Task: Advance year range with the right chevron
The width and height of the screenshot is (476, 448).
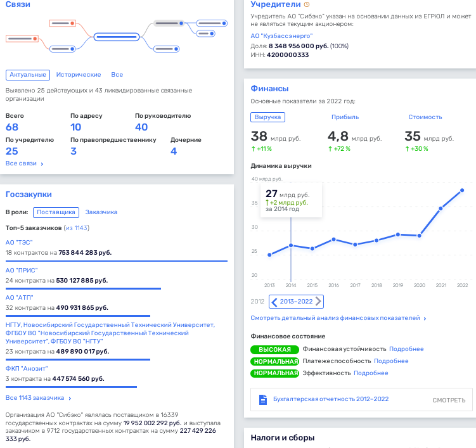Action: pyautogui.click(x=318, y=302)
